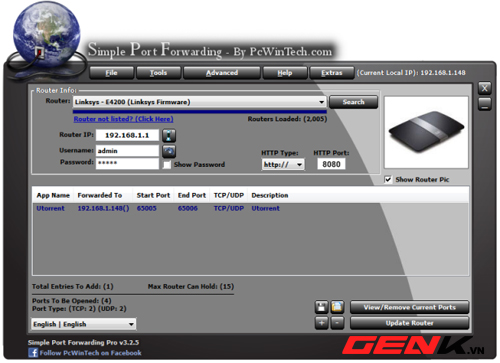Click the blue refresh icon beside Username
This screenshot has height=363, width=500.
169,151
